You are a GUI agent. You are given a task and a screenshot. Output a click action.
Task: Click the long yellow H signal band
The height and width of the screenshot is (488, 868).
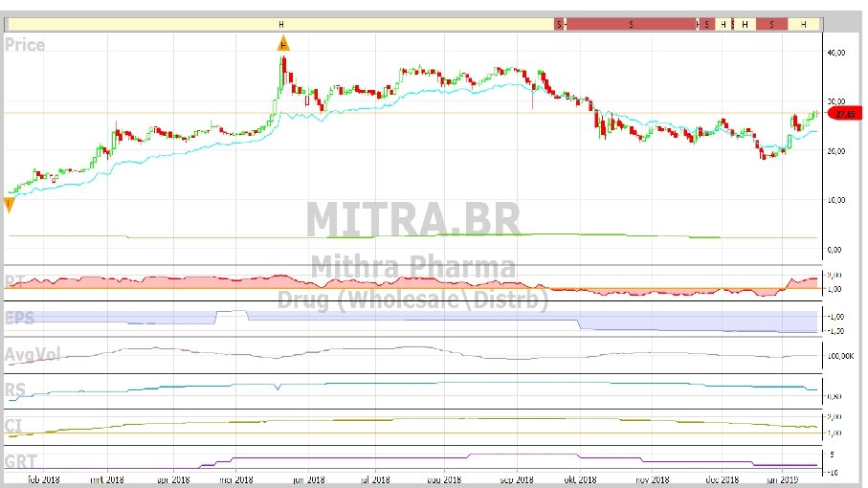tap(281, 24)
